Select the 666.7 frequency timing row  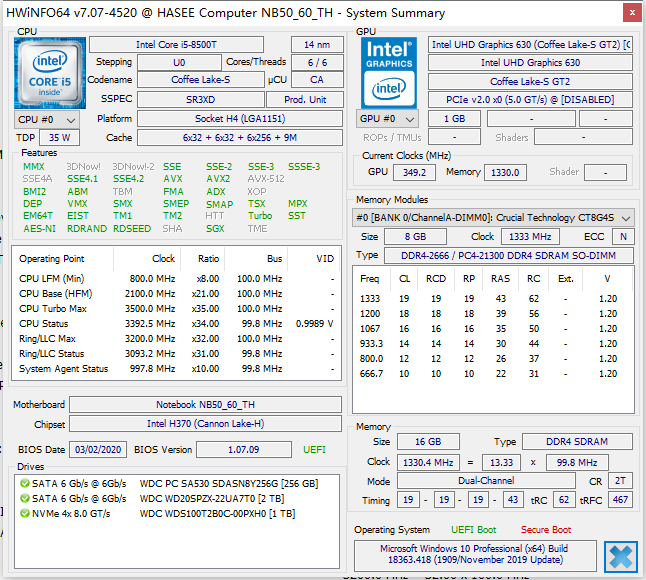[493, 374]
